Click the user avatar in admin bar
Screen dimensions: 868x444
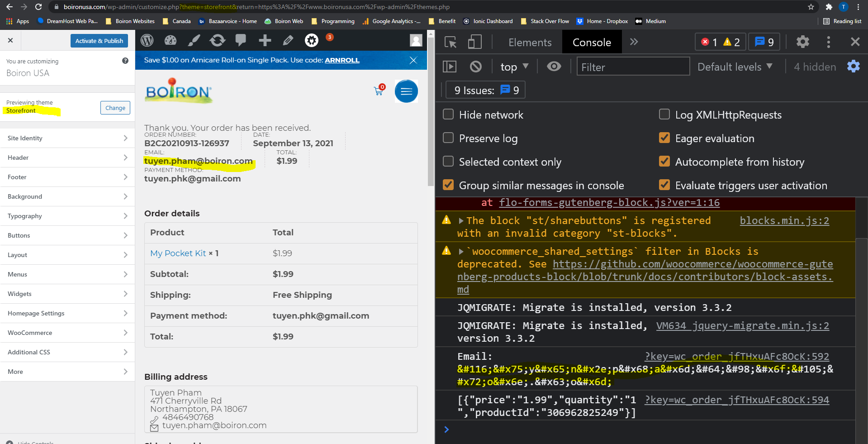416,41
